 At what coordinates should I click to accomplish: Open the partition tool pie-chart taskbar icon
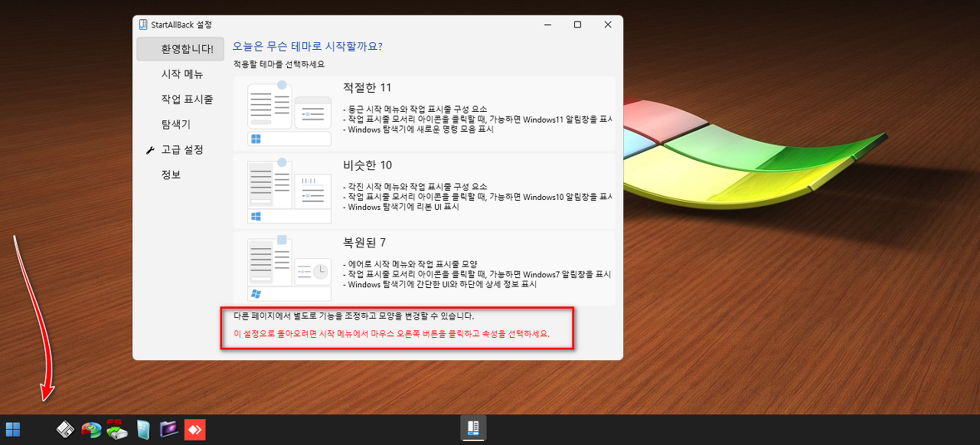[92, 430]
